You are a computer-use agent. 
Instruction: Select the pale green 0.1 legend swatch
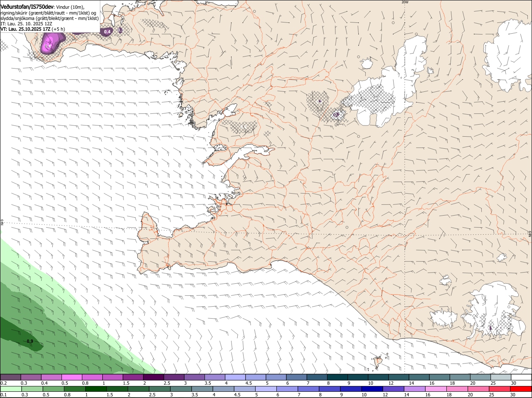[x=11, y=389]
